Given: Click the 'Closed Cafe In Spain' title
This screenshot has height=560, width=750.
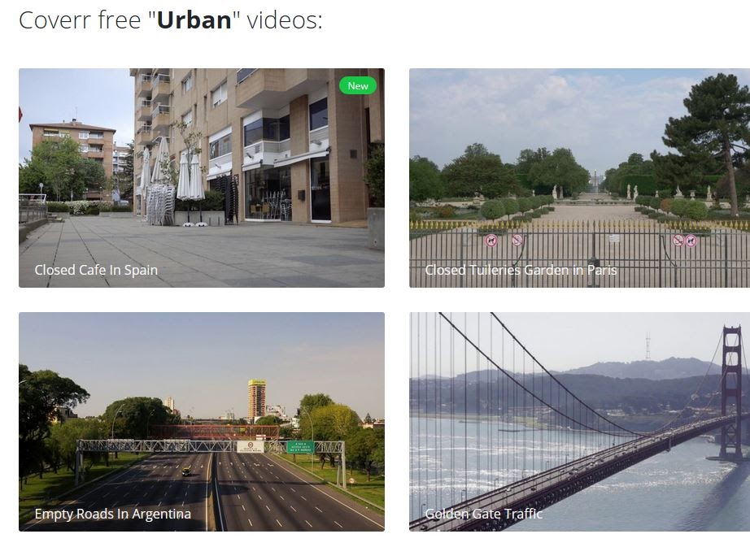Looking at the screenshot, I should click(96, 270).
